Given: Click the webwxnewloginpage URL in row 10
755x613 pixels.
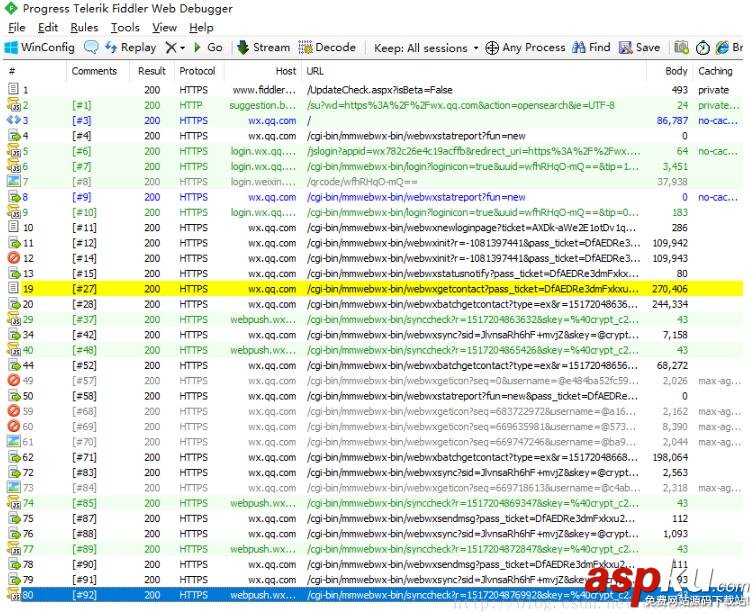Looking at the screenshot, I should click(472, 227).
